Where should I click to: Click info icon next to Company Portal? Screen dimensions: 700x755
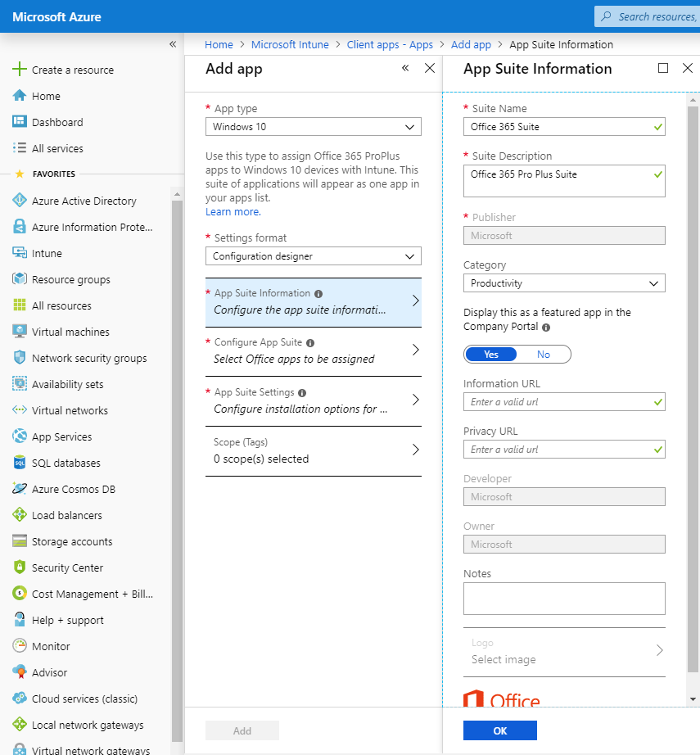point(546,328)
